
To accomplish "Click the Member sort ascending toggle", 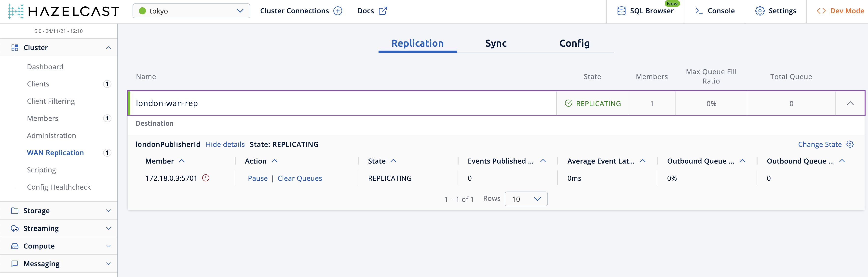I will coord(180,161).
